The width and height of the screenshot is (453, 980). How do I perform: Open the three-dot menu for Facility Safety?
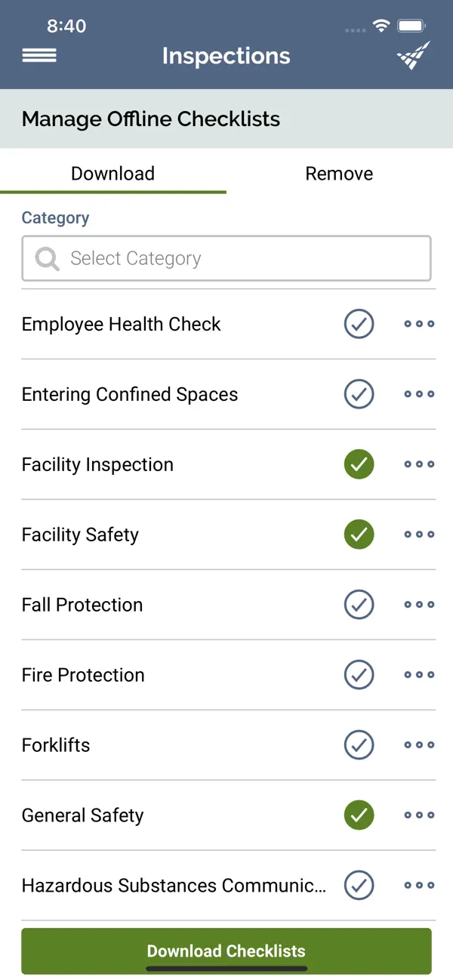pos(419,535)
